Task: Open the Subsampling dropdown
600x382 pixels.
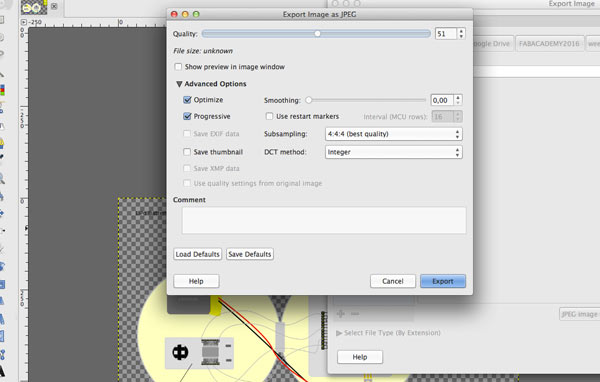Action: tap(393, 134)
